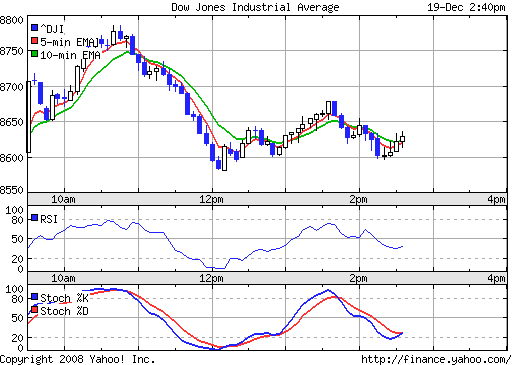The height and width of the screenshot is (365, 512).
Task: Click the 8600 price axis label
Action: [12, 158]
